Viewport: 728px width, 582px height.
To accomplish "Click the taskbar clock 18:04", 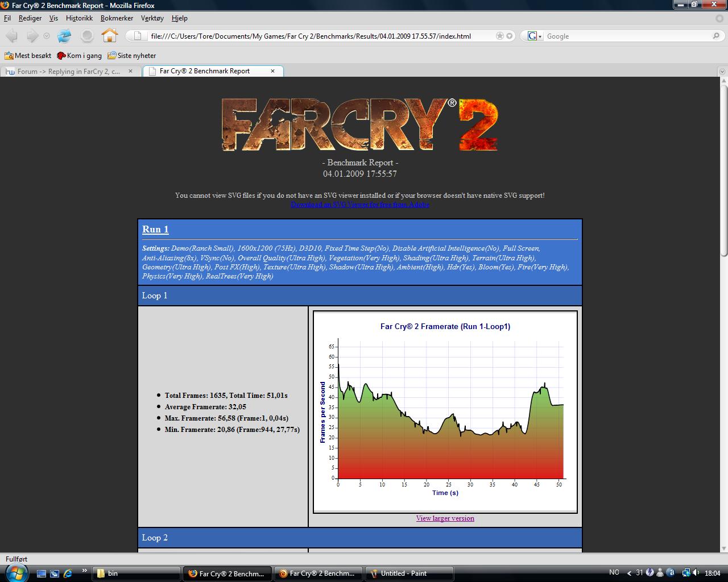I will click(713, 573).
